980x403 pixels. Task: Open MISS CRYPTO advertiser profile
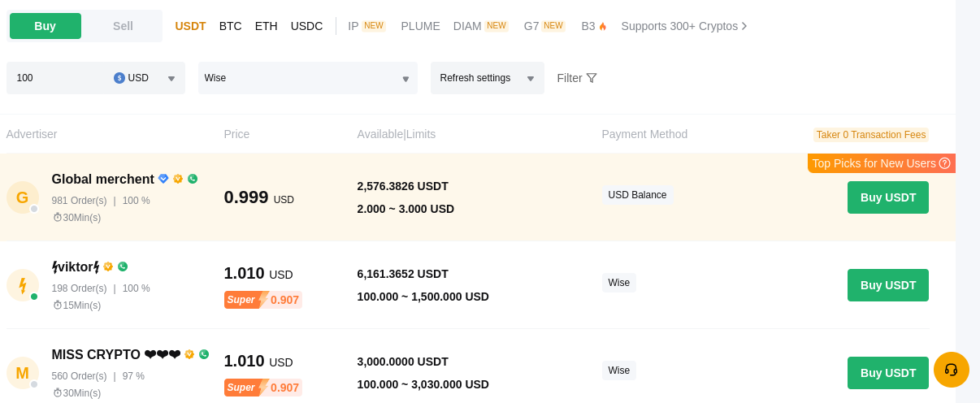click(116, 354)
